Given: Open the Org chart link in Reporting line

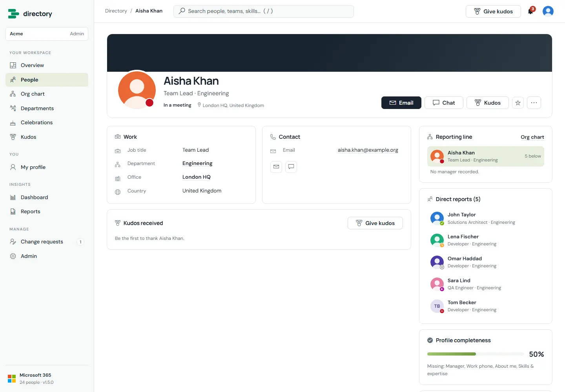Looking at the screenshot, I should point(532,137).
